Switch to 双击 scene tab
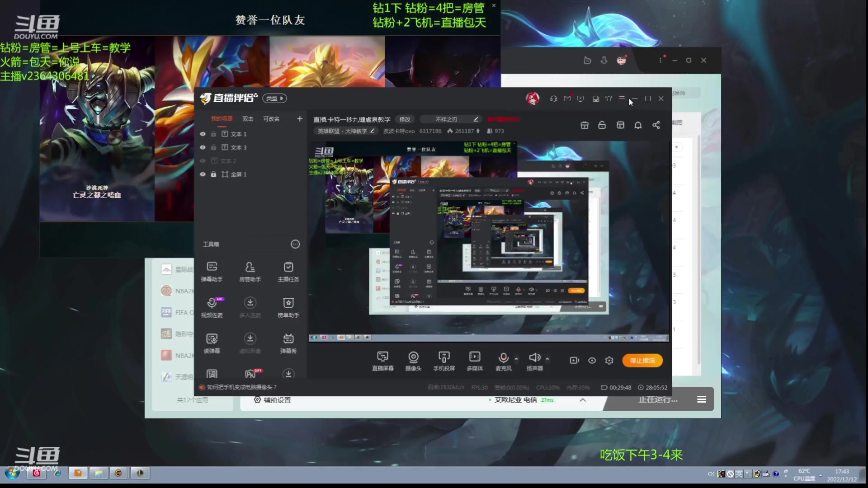Screen dimensions: 868x488 click(x=248, y=119)
